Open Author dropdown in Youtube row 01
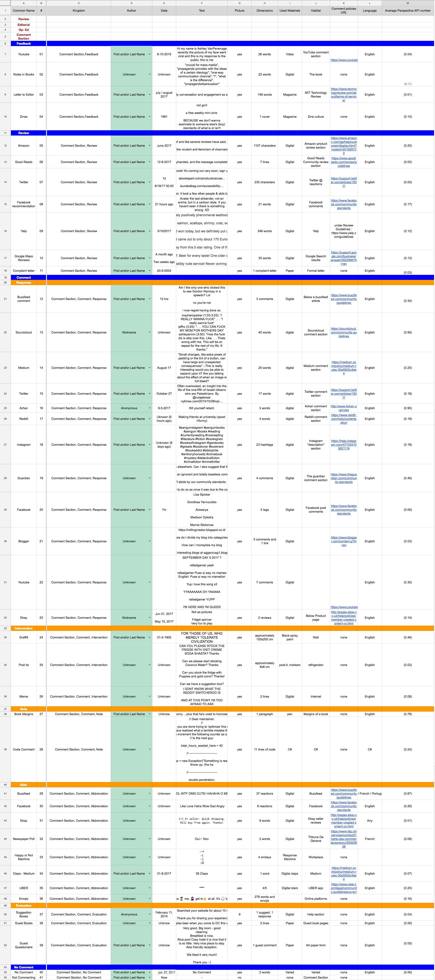The image size is (435, 980). pyautogui.click(x=149, y=54)
